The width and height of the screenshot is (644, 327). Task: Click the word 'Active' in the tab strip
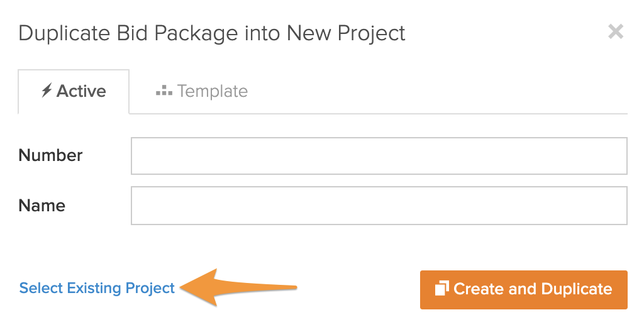pyautogui.click(x=81, y=91)
